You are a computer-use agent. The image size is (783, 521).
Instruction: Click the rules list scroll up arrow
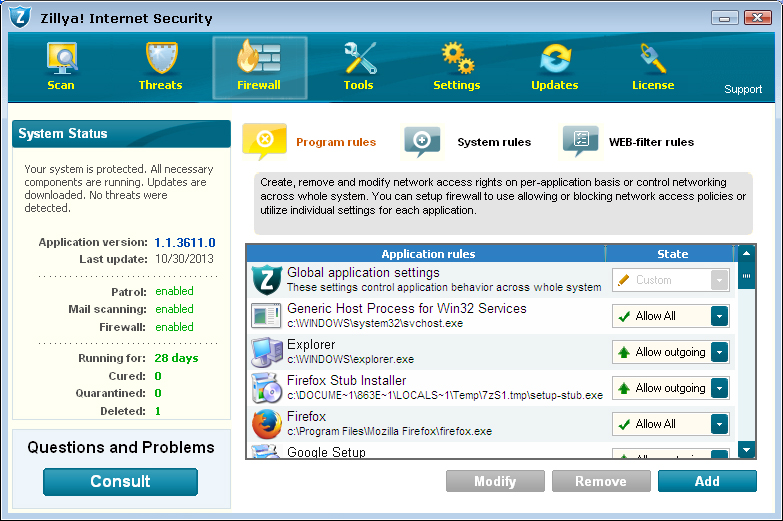click(747, 253)
